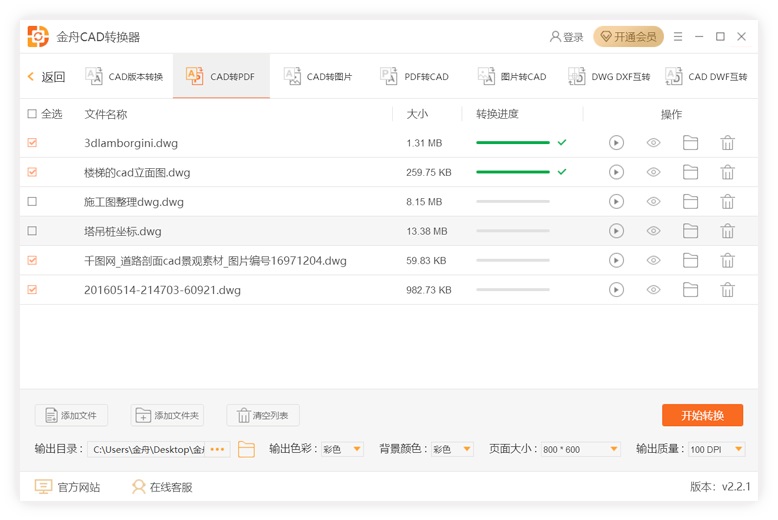Click the output directory path field
Viewport: 778px width, 520px height.
pos(148,449)
